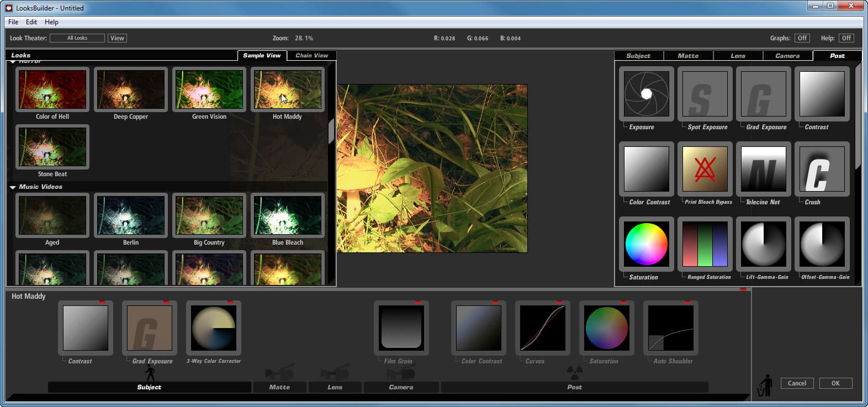Switch to the Chain View tab
This screenshot has width=868, height=407.
(311, 55)
